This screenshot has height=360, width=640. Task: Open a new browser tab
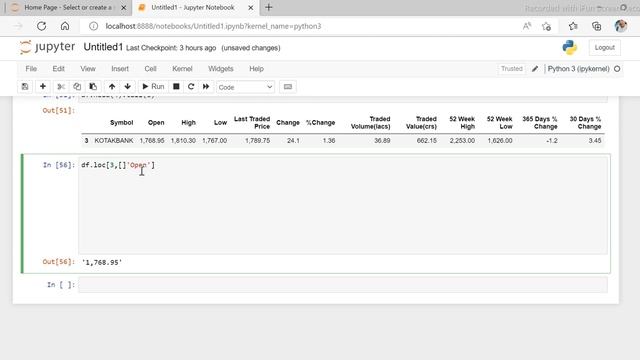click(269, 7)
